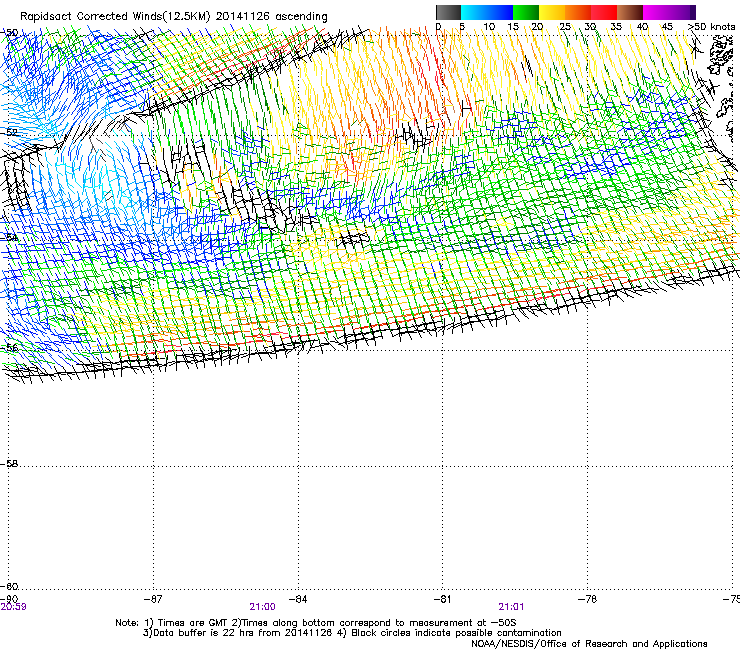This screenshot has height=650, width=740.
Task: Click the legend label '10'
Action: [489, 27]
